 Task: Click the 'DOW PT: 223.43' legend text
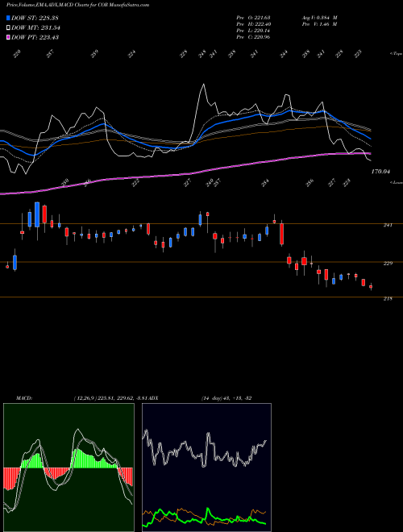click(35, 37)
